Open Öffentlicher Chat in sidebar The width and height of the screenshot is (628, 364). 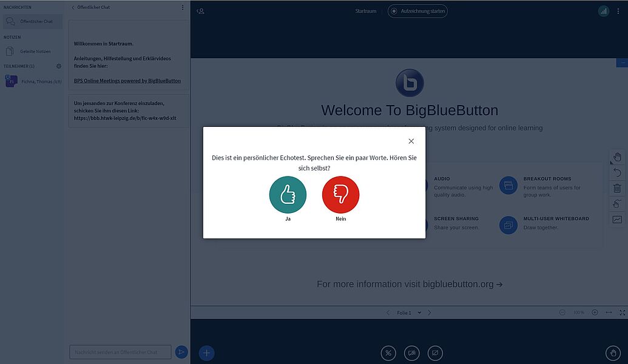33,21
